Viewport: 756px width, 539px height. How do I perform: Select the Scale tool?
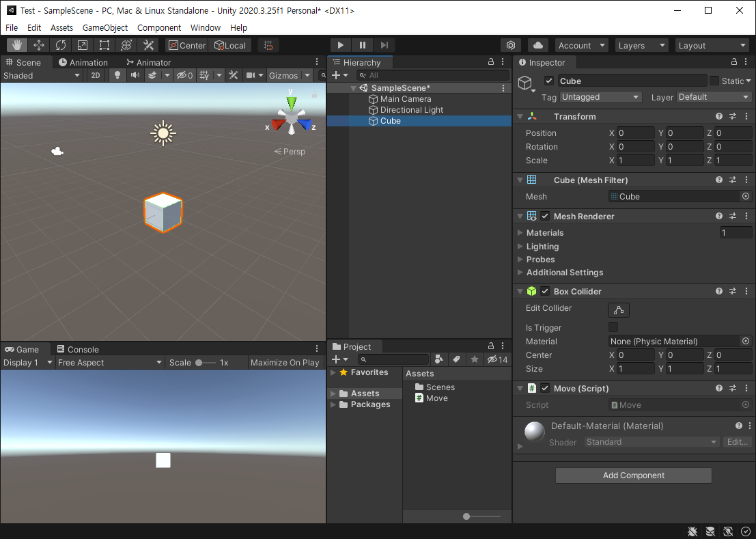tap(83, 45)
